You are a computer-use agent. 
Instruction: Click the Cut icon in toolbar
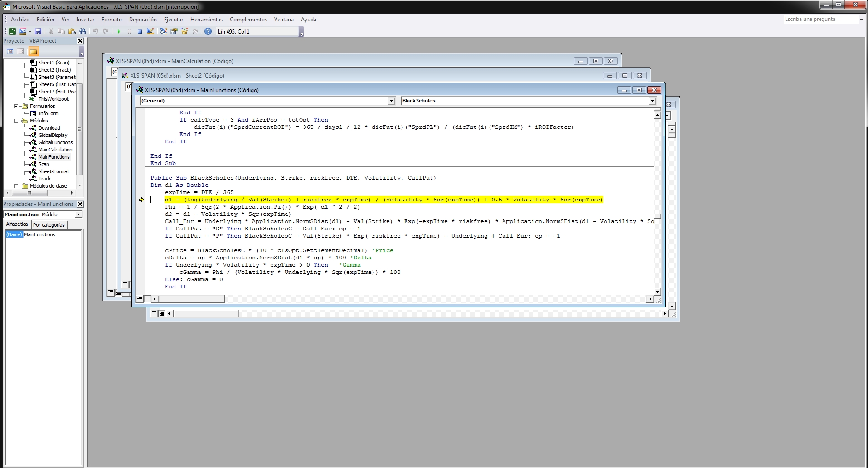pos(51,31)
